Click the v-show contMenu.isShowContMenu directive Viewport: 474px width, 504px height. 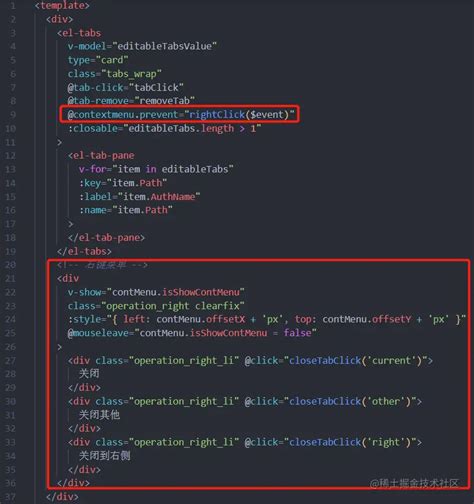point(156,292)
